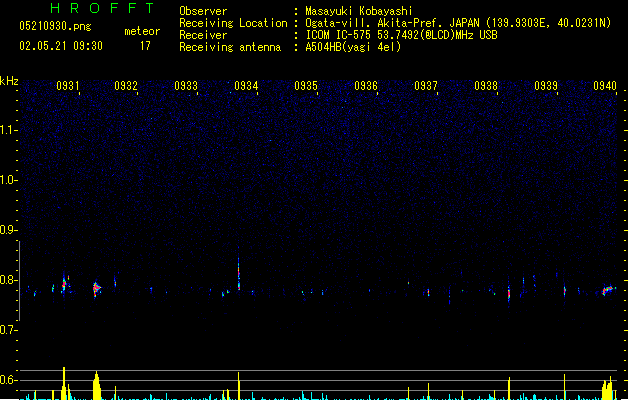Click the 0936 time marker
The width and height of the screenshot is (629, 400).
click(x=366, y=86)
